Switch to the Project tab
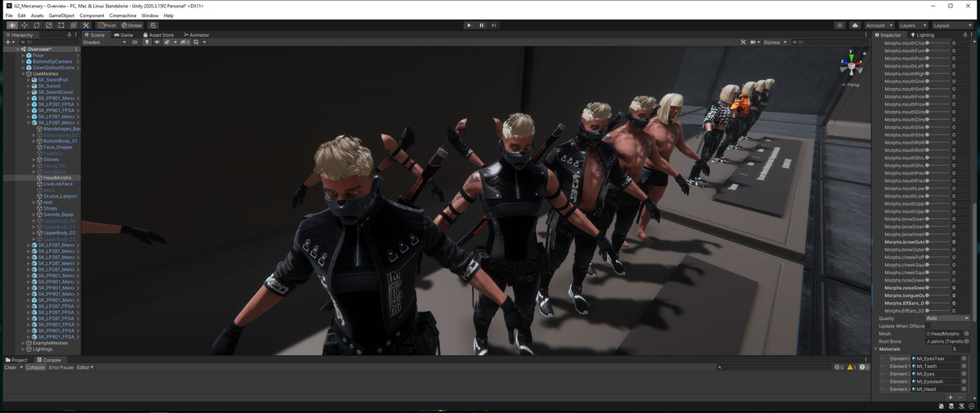This screenshot has height=413, width=980. click(x=16, y=360)
